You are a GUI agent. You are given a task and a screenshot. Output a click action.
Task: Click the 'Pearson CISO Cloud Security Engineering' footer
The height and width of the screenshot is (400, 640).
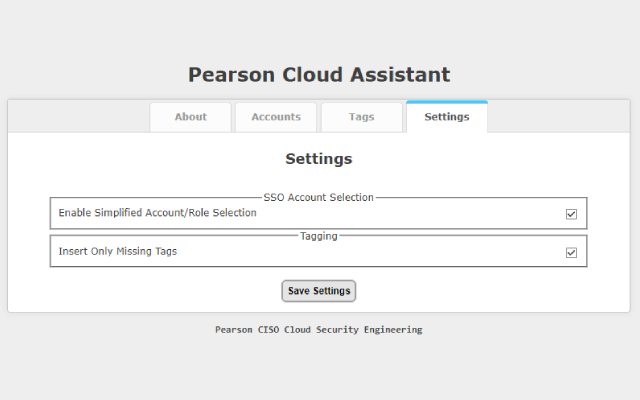pos(319,330)
